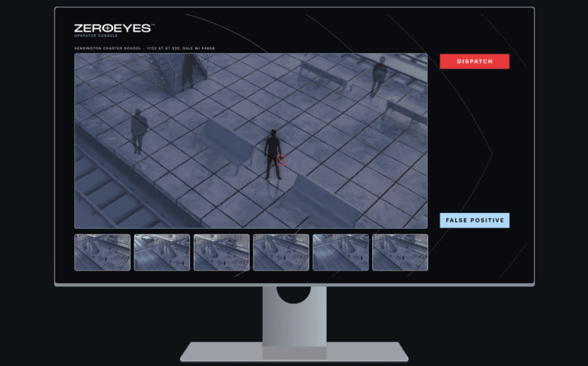View the sixth camera thumbnail
The image size is (588, 366).
[399, 252]
